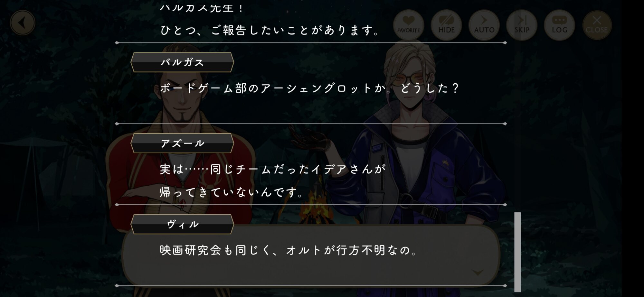The image size is (644, 297).
Task: Open the LOG history icon
Action: point(559,25)
